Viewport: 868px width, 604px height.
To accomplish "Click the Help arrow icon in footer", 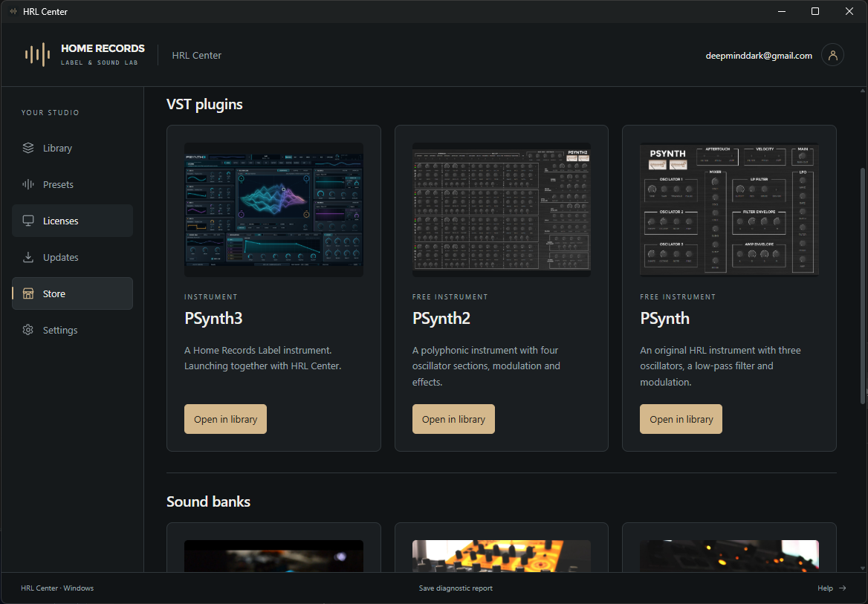I will pos(843,588).
